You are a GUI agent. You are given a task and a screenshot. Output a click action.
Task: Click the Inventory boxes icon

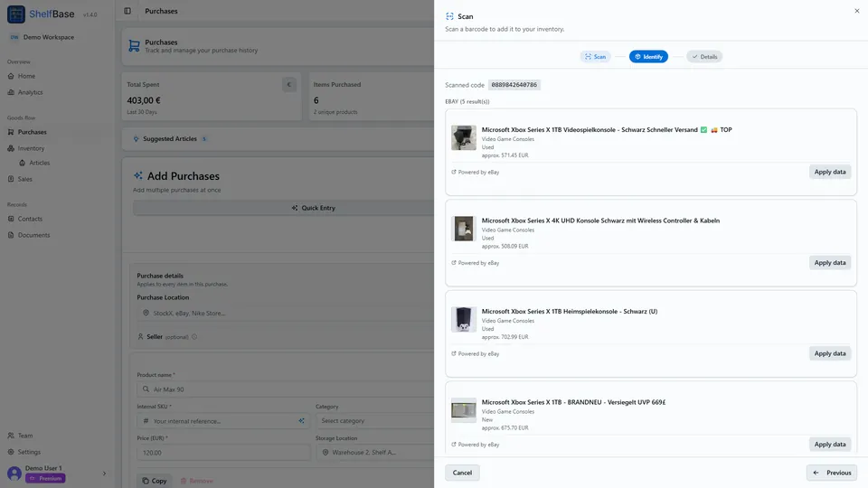click(x=11, y=148)
